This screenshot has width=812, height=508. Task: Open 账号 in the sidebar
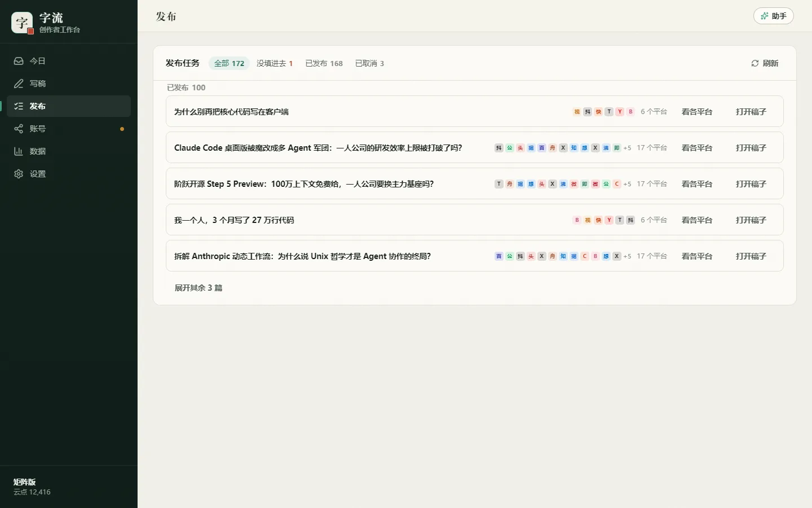pos(69,129)
